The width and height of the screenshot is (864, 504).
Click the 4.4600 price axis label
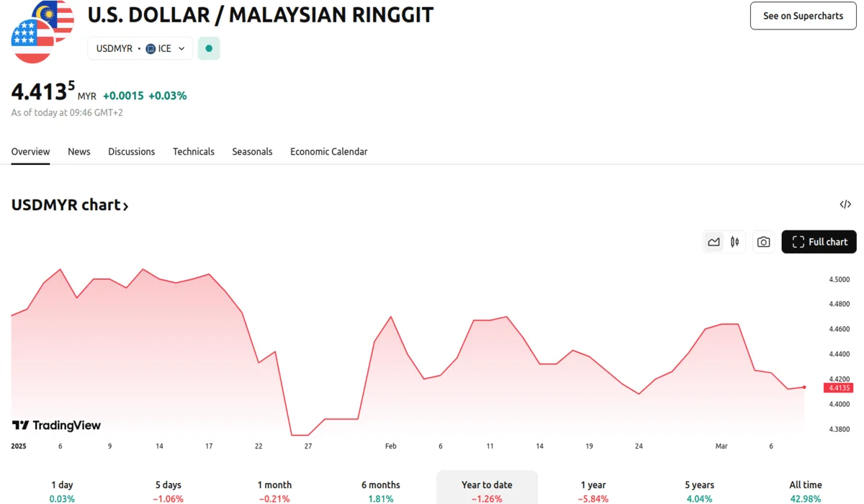[x=840, y=329]
